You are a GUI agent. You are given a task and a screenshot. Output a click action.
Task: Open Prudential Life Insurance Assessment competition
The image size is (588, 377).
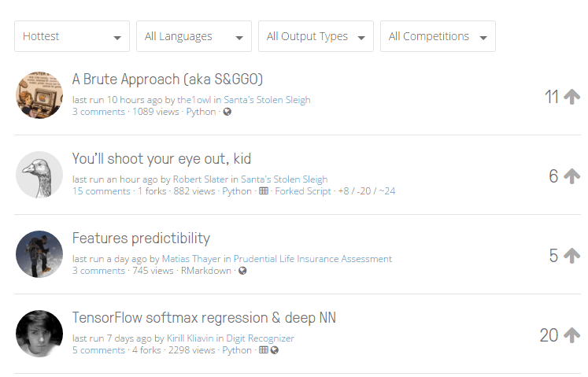pos(312,259)
